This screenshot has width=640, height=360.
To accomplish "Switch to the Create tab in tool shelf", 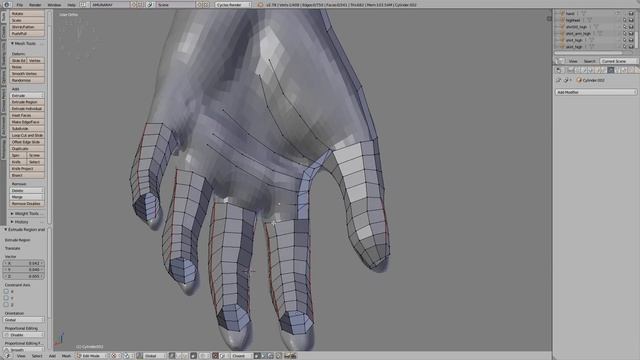I will 3,31.
